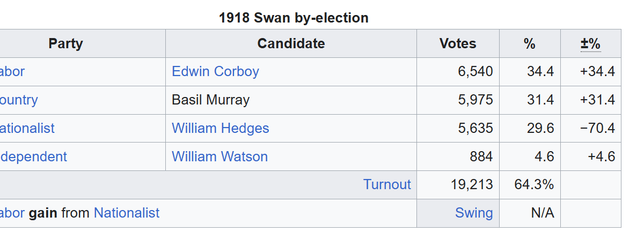Click the Party column header
The image size is (644, 239).
point(65,44)
